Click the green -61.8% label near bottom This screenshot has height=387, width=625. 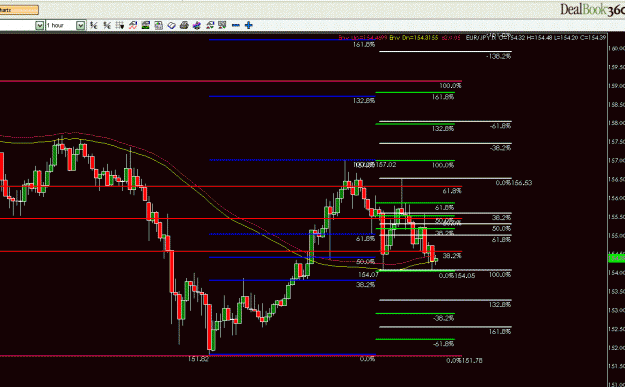(444, 344)
